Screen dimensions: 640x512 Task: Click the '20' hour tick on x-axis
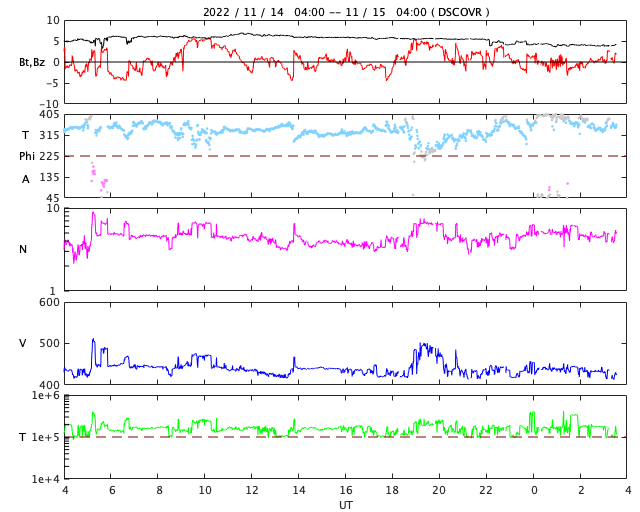[x=440, y=490]
